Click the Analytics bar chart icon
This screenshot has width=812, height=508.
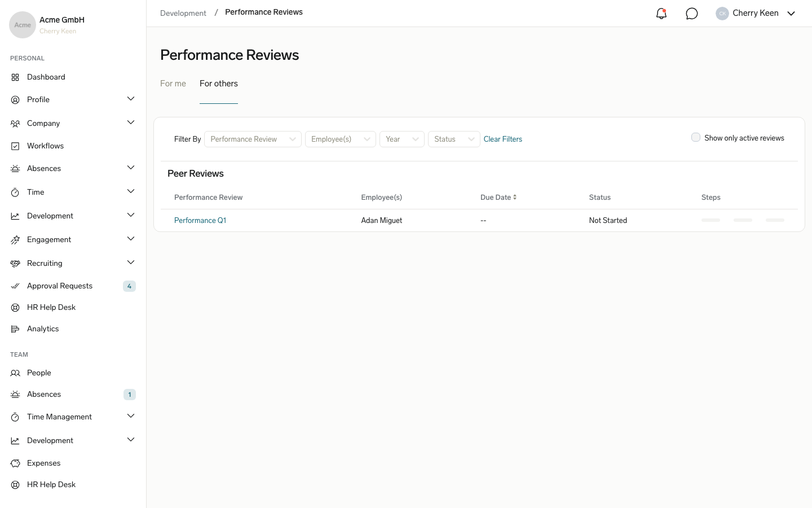[15, 329]
